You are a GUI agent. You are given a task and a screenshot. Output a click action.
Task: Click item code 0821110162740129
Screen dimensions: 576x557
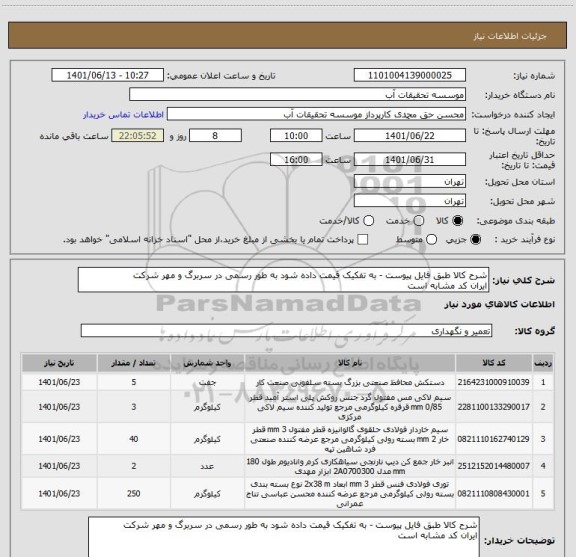[494, 439]
